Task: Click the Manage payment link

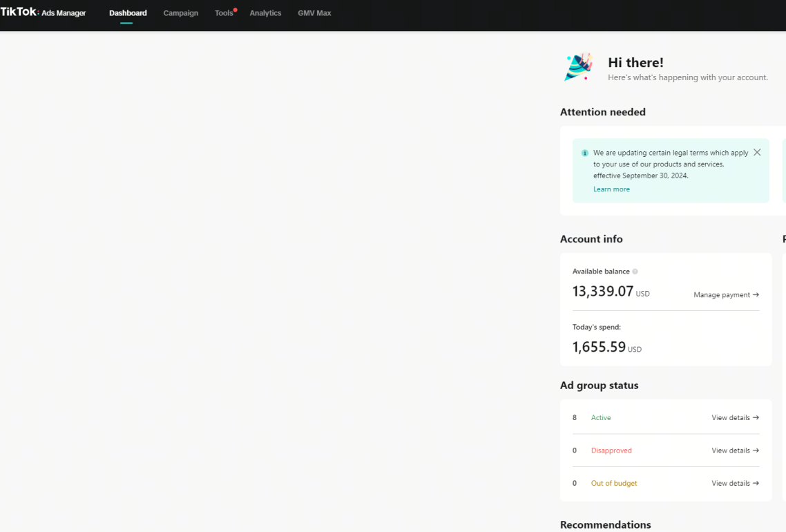Action: click(726, 295)
